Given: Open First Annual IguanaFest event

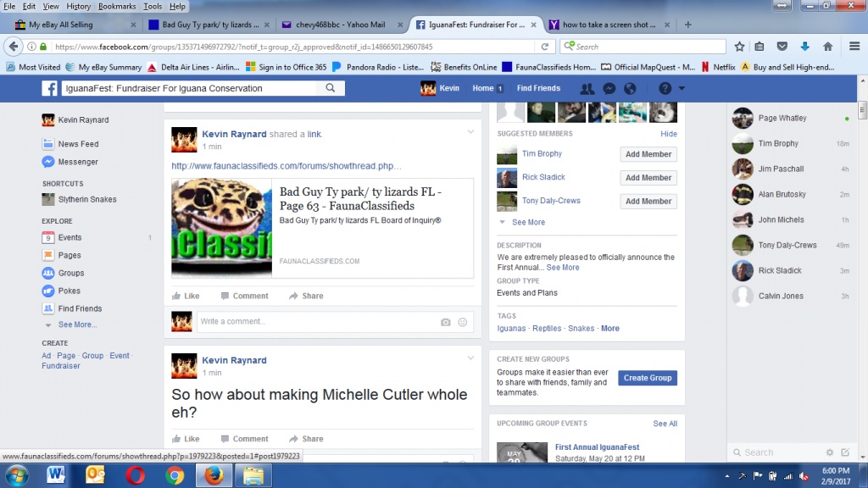Looking at the screenshot, I should pos(597,447).
